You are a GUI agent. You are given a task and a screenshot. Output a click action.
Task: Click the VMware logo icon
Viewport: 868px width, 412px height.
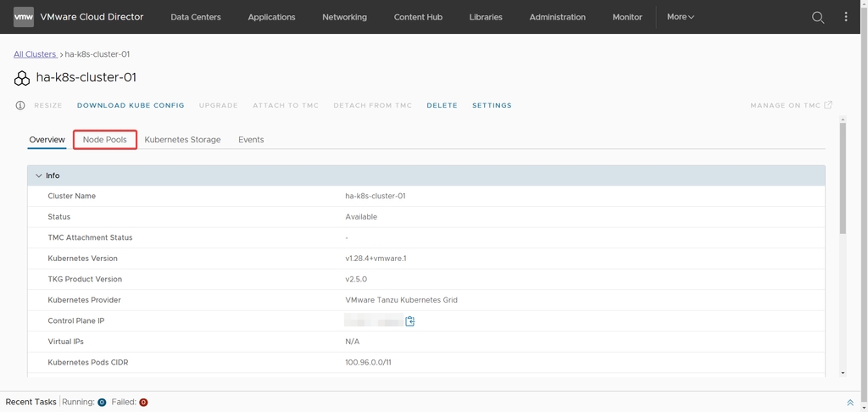coord(24,17)
